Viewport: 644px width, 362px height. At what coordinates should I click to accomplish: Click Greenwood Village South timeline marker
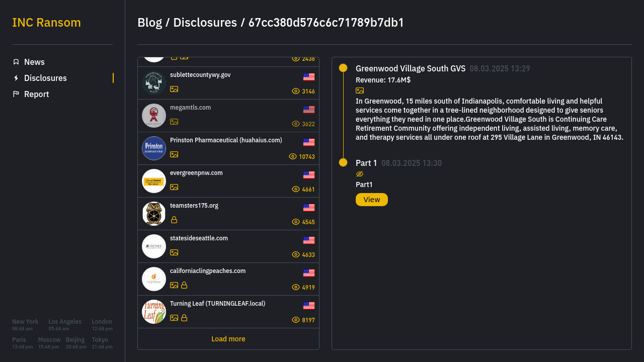point(343,68)
